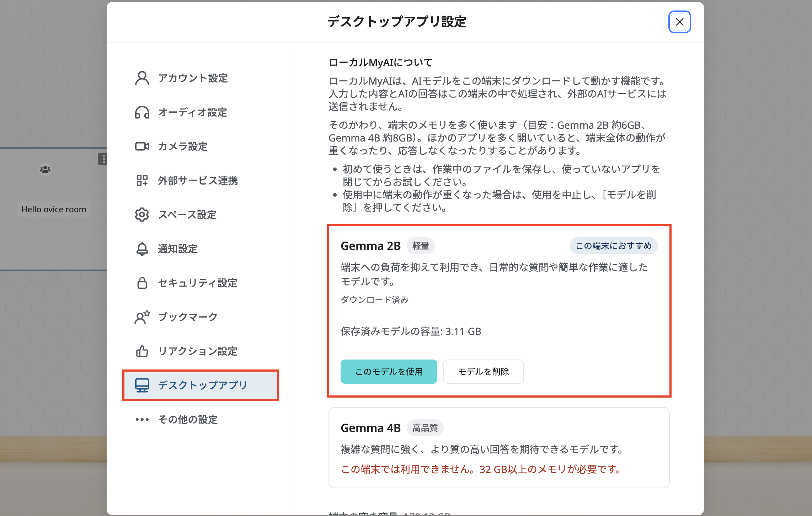
Task: Click the アカウント設定 person icon
Action: (142, 78)
